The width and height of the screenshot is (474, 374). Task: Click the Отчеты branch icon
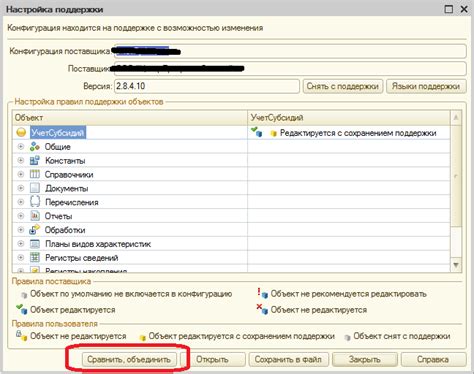point(35,216)
